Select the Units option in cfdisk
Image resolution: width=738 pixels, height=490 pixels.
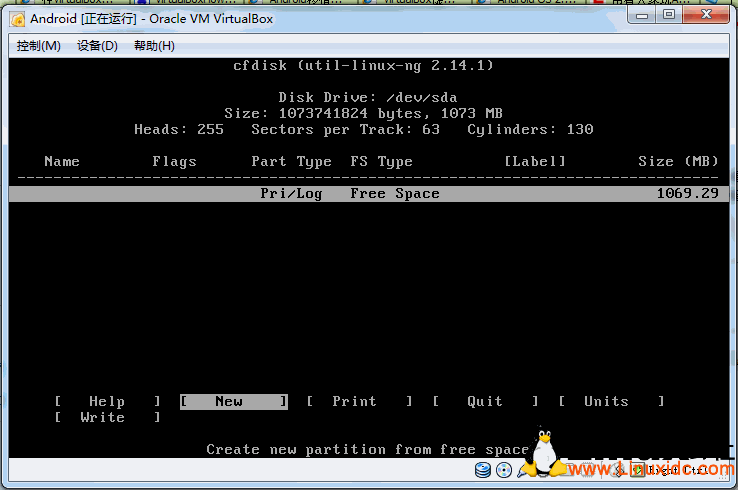pyautogui.click(x=606, y=401)
